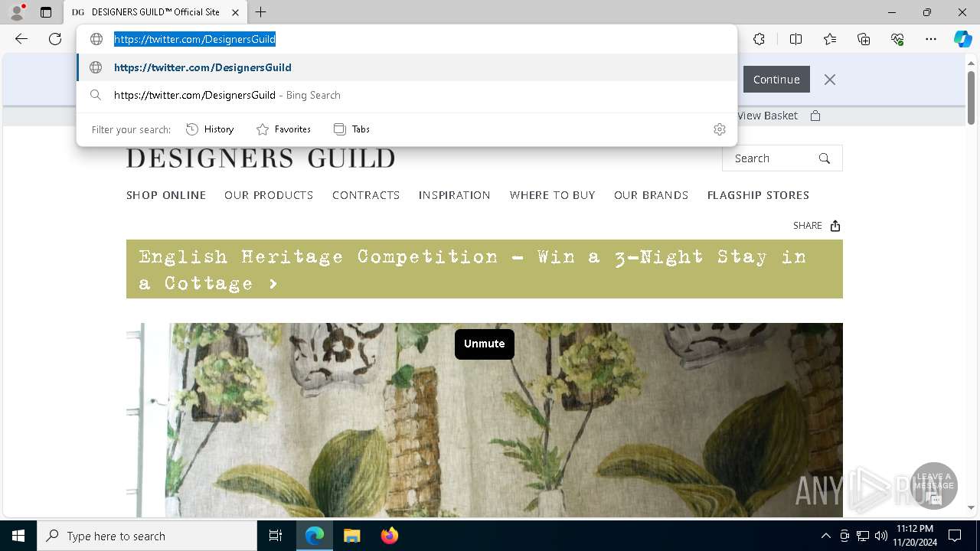Click the taskbar search box
980x551 pixels.
tap(147, 536)
